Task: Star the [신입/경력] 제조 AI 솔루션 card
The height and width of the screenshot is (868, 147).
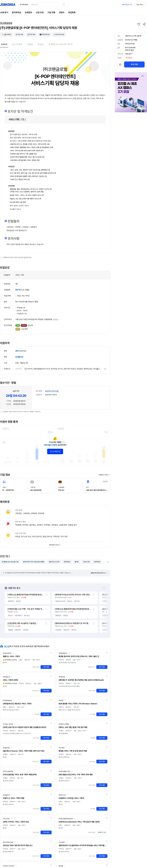Action: pos(46,623)
